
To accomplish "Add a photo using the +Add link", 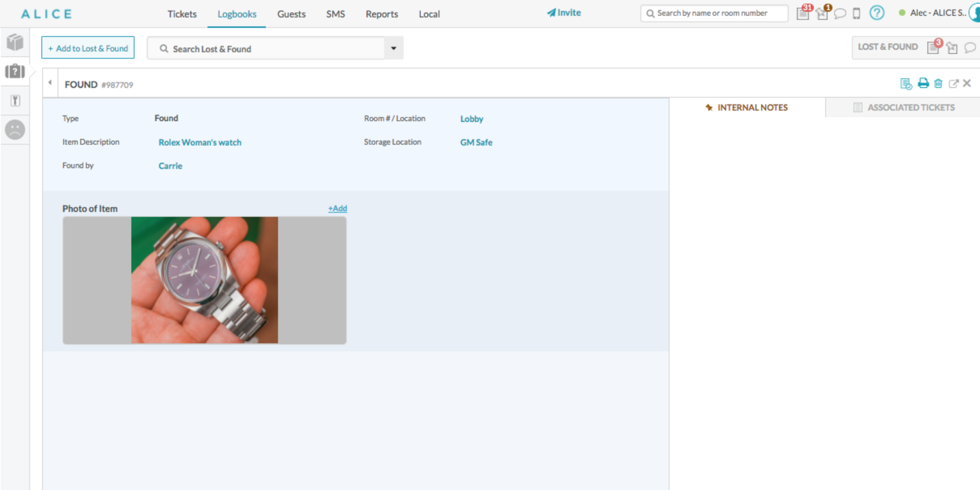I will point(338,208).
